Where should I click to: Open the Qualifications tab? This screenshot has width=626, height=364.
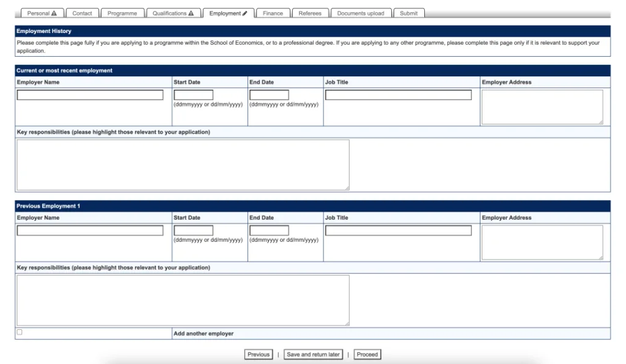(x=173, y=13)
